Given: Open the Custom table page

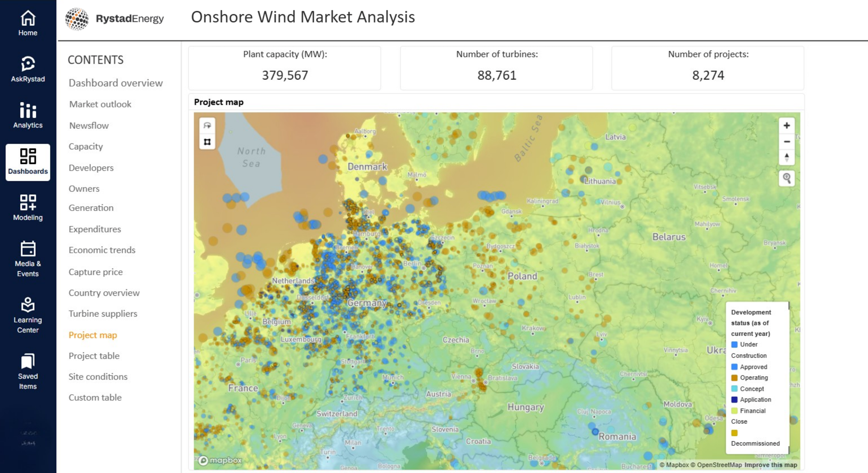Looking at the screenshot, I should 95,398.
